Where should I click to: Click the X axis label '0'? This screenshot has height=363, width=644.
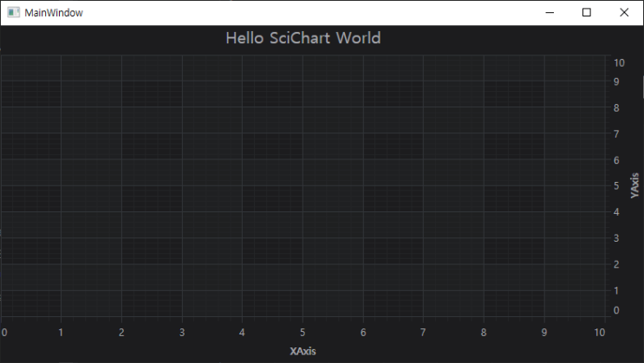click(4, 332)
